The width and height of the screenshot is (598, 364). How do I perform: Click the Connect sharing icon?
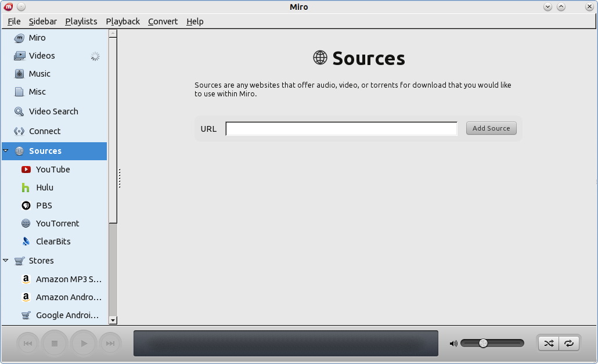click(19, 132)
